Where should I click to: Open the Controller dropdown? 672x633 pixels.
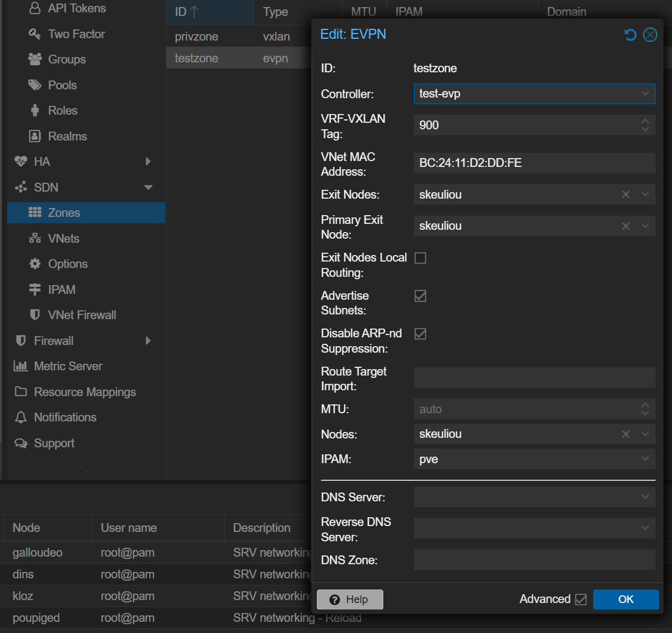pos(645,94)
